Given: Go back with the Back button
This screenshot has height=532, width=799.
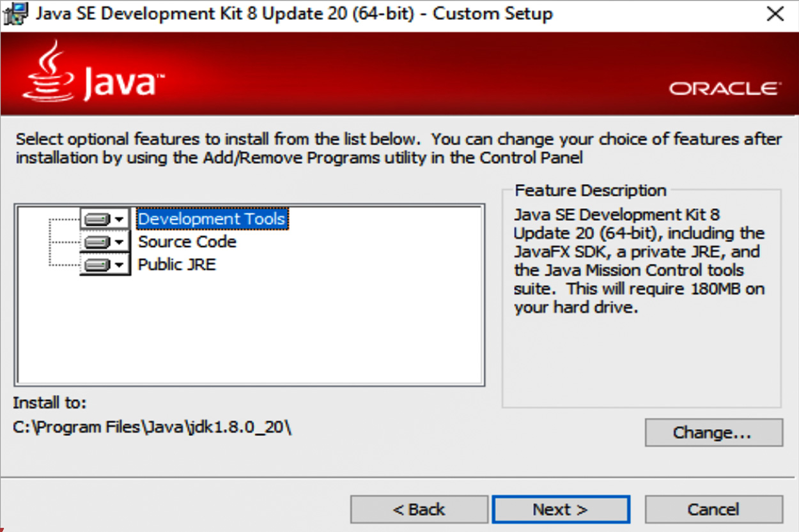Looking at the screenshot, I should pos(419,509).
